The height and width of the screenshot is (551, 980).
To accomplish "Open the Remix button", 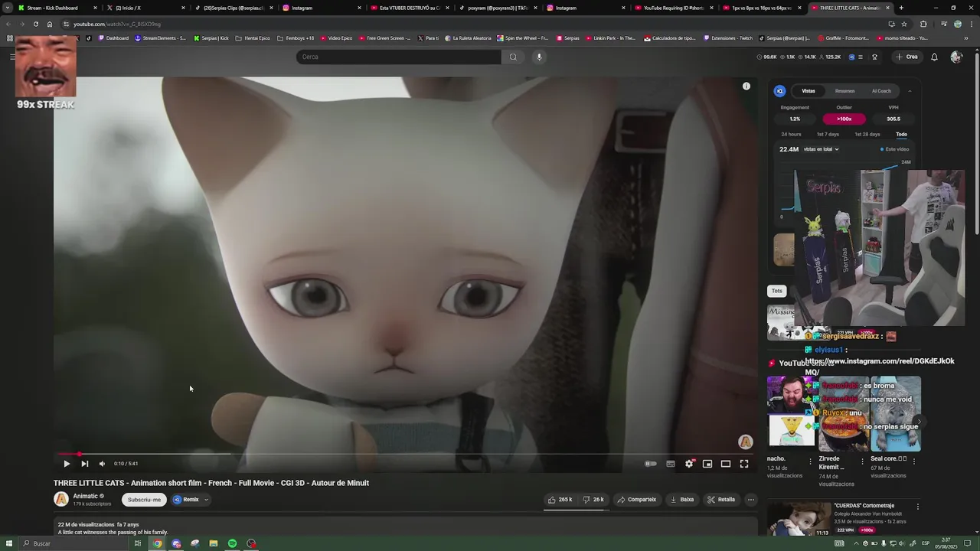I will (186, 500).
